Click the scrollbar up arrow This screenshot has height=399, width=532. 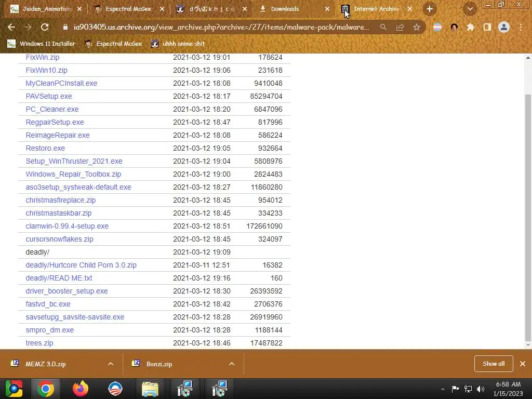(x=528, y=58)
